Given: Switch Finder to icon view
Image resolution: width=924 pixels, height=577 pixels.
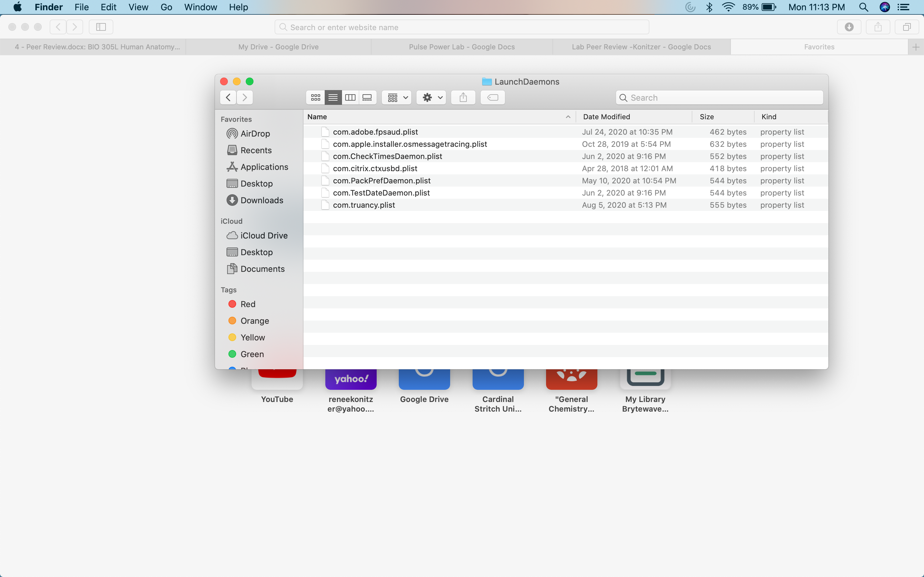Looking at the screenshot, I should tap(315, 98).
